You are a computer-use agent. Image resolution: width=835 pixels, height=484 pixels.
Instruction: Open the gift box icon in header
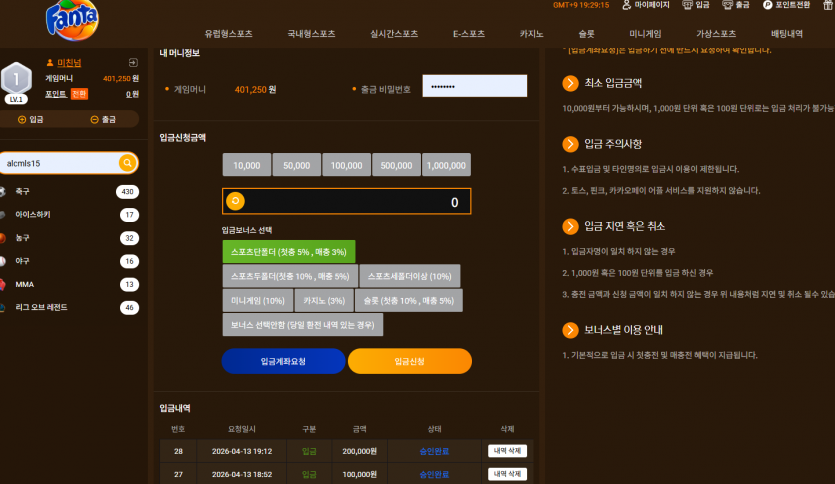point(828,5)
